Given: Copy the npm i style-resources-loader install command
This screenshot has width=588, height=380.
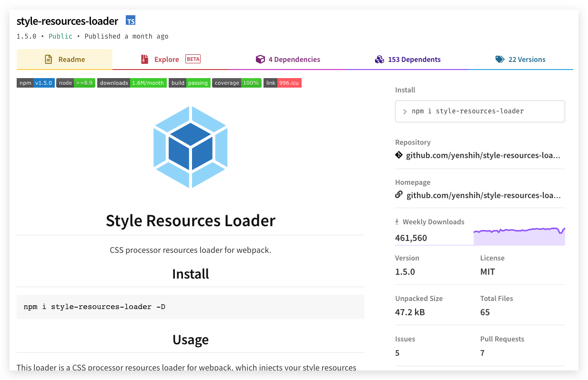Looking at the screenshot, I should coord(480,111).
